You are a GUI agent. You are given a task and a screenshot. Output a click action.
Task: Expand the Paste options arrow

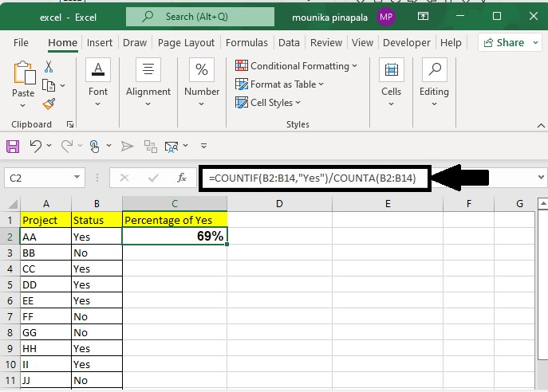tap(22, 105)
